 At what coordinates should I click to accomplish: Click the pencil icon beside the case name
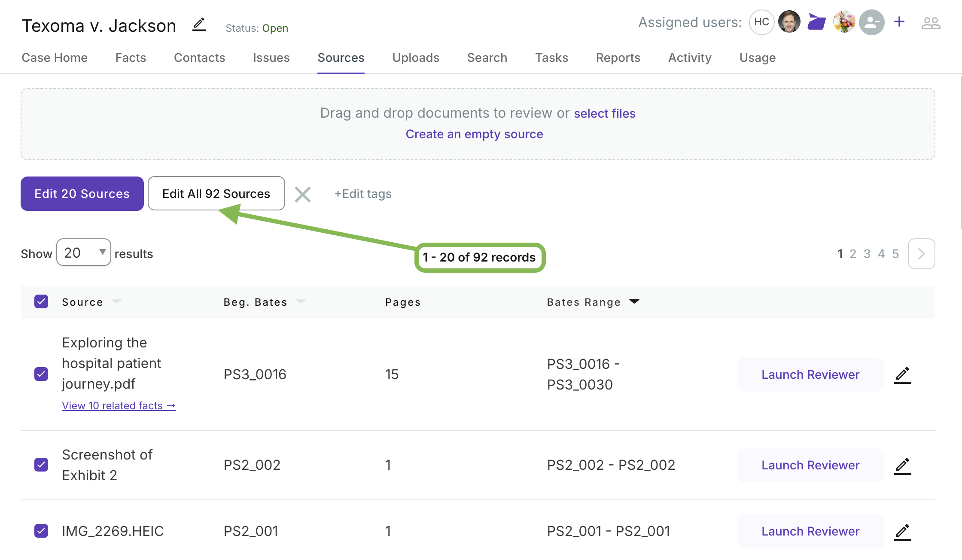[x=199, y=24]
